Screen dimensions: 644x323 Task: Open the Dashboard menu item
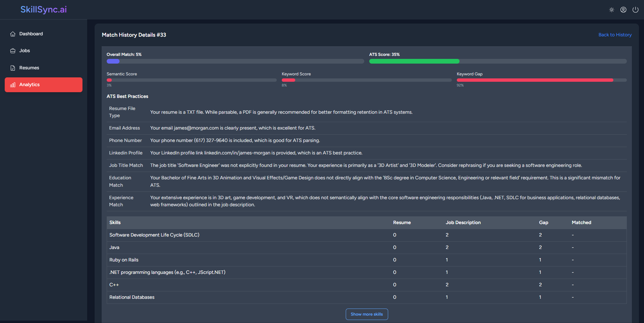[31, 34]
